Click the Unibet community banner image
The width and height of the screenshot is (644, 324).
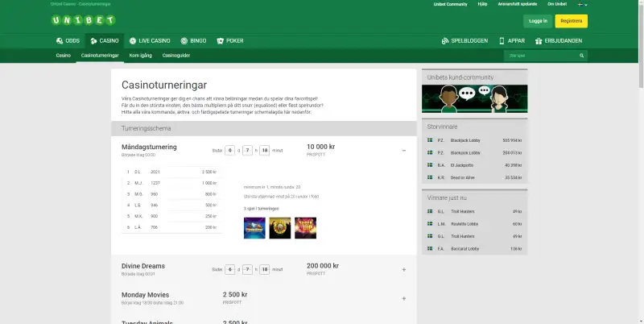pos(474,98)
